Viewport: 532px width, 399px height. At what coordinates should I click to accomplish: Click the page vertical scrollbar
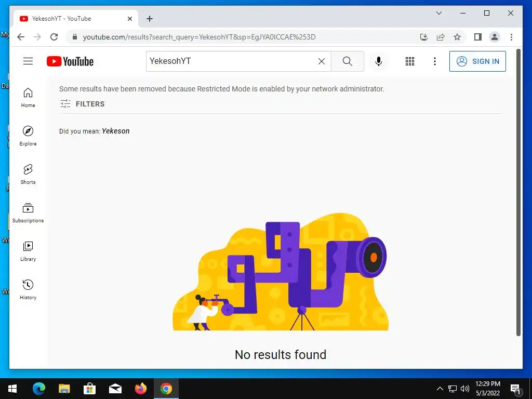click(x=518, y=192)
